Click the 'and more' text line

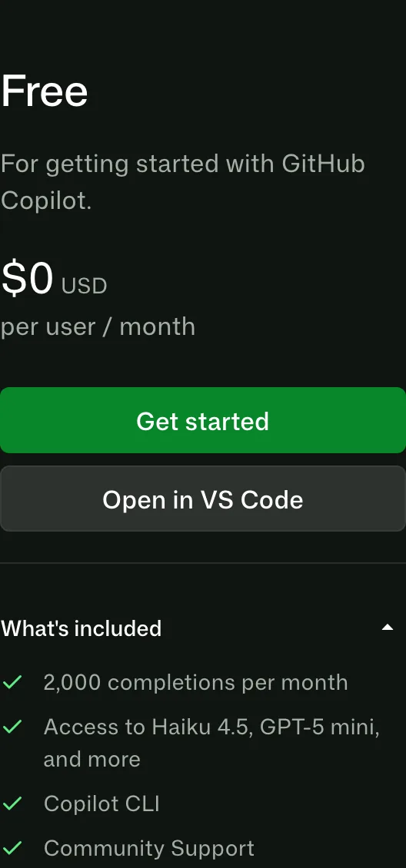tap(92, 759)
